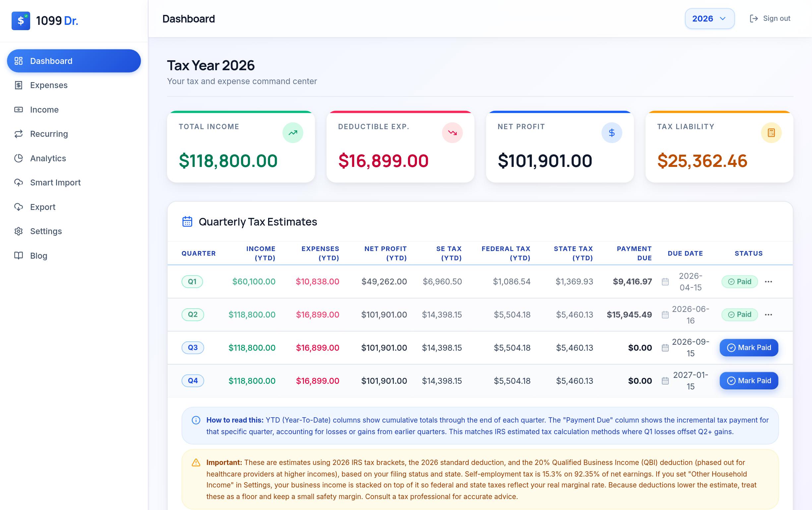Screen dimensions: 812x510
Task: Open the Recurring section
Action: 74,134
